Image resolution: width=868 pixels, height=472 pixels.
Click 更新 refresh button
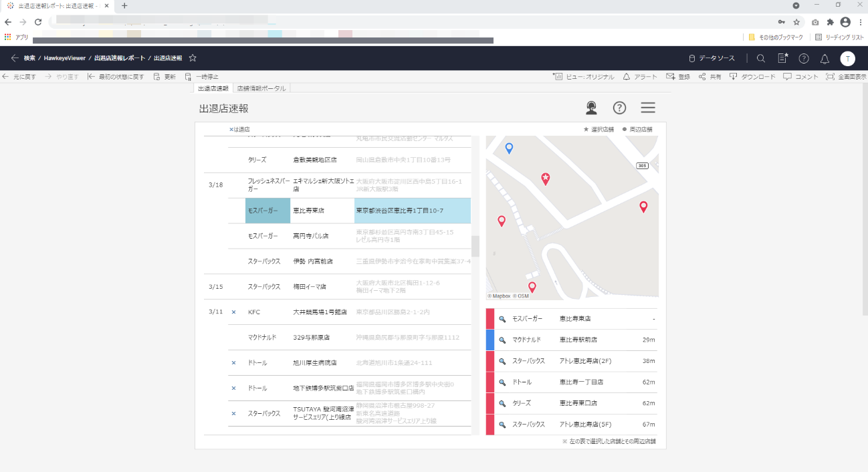165,77
